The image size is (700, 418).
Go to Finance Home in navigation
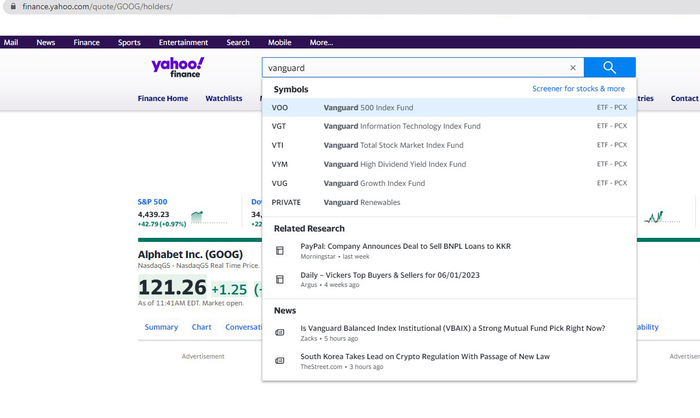[x=163, y=99]
